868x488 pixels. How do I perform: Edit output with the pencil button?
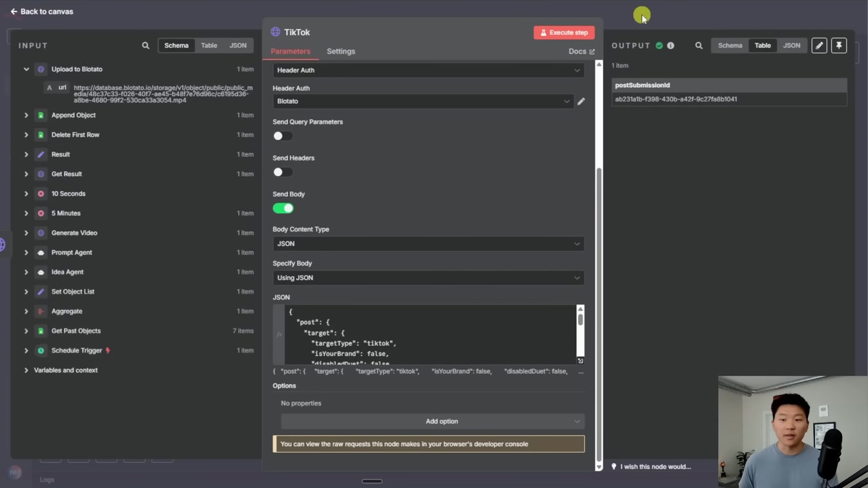(819, 46)
